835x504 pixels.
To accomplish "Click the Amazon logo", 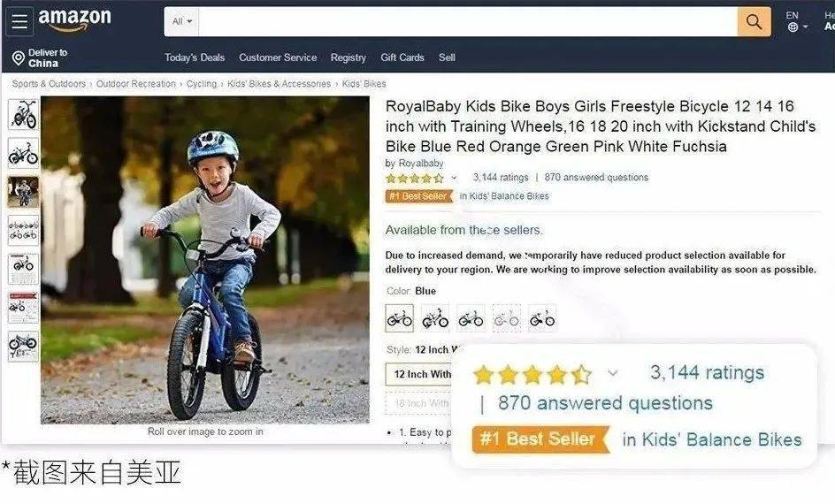I will tap(74, 19).
